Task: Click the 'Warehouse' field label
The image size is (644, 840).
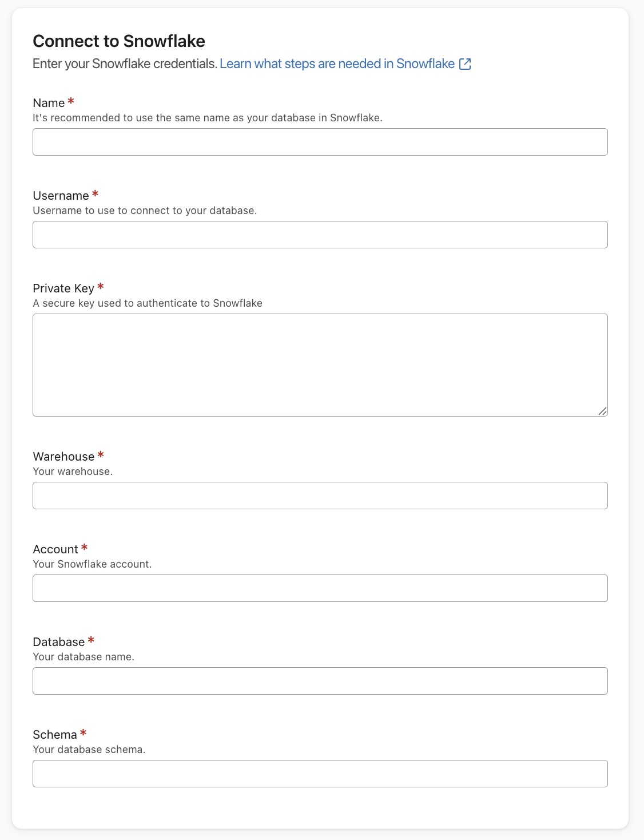Action: click(63, 457)
